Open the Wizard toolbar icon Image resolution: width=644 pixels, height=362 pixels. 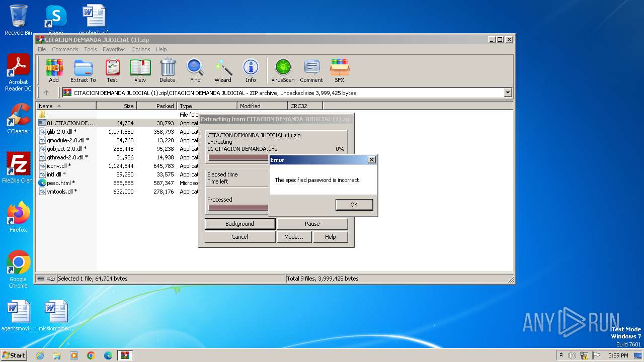click(x=223, y=70)
